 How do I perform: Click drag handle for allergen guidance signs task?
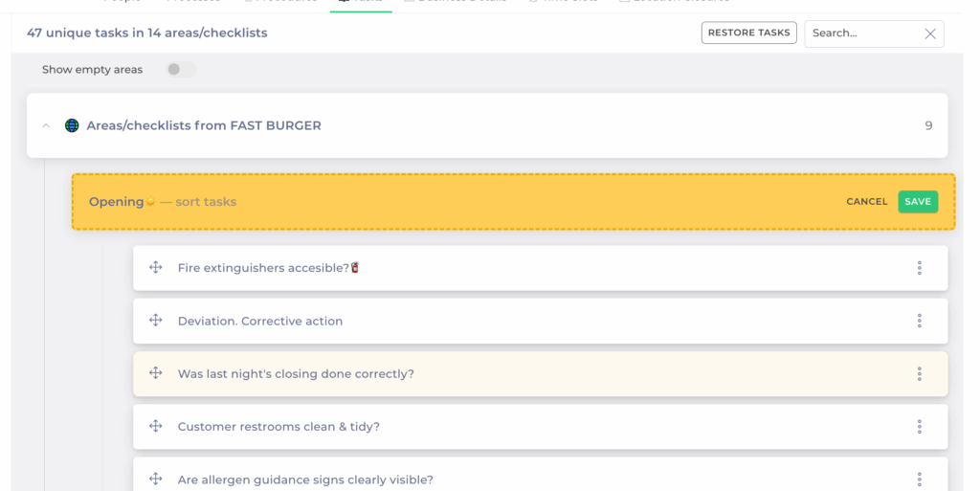pyautogui.click(x=155, y=479)
